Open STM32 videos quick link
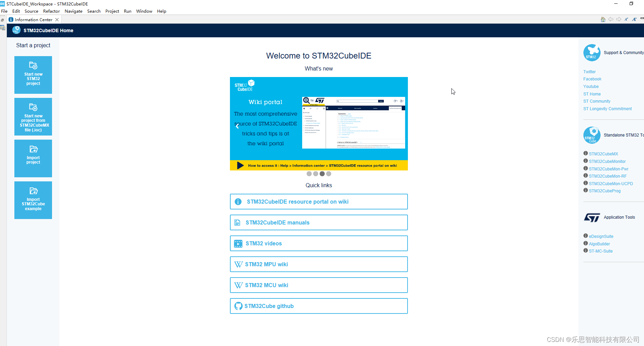 [319, 243]
